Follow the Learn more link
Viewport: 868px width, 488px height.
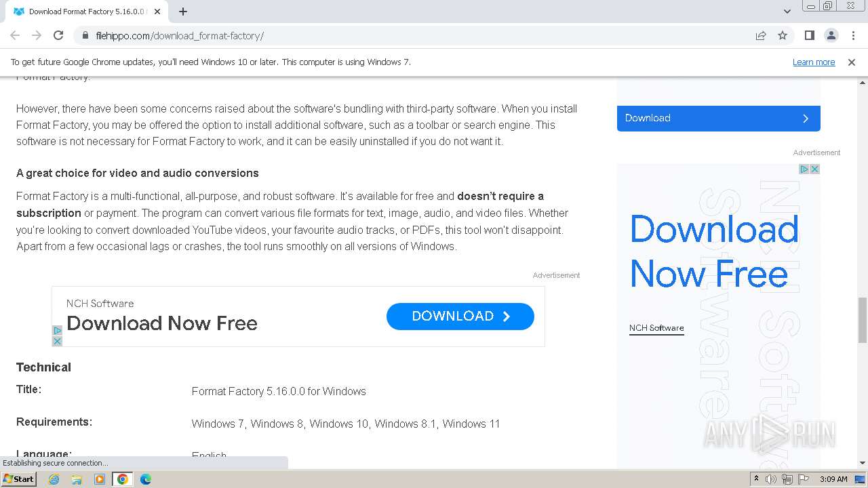point(814,62)
